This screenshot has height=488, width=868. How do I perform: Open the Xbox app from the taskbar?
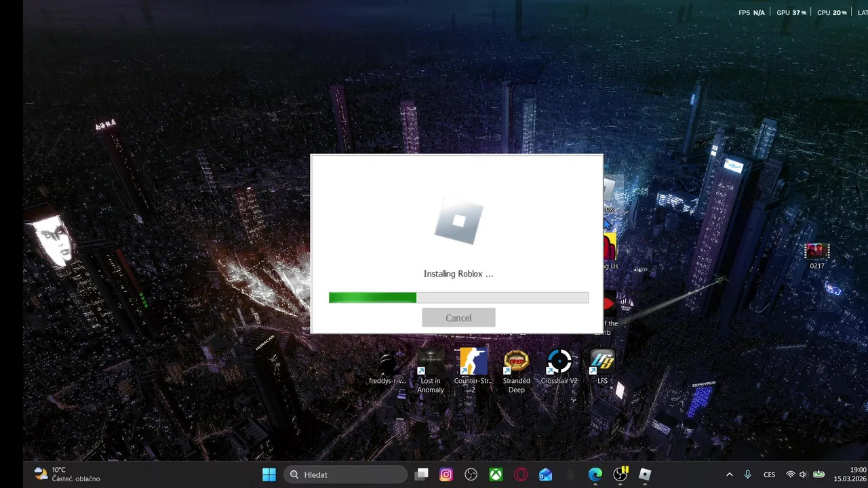click(496, 474)
